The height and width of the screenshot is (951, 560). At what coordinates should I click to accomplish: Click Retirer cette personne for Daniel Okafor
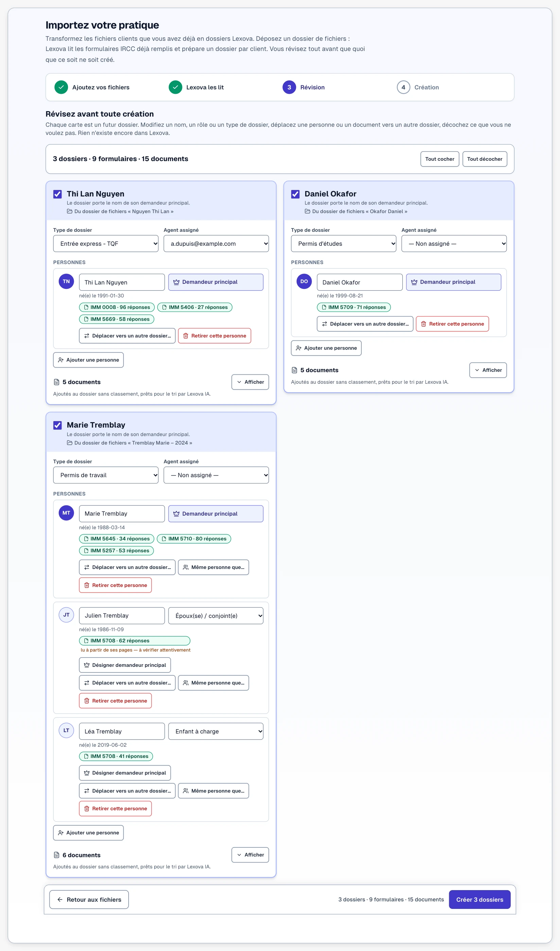click(x=453, y=324)
